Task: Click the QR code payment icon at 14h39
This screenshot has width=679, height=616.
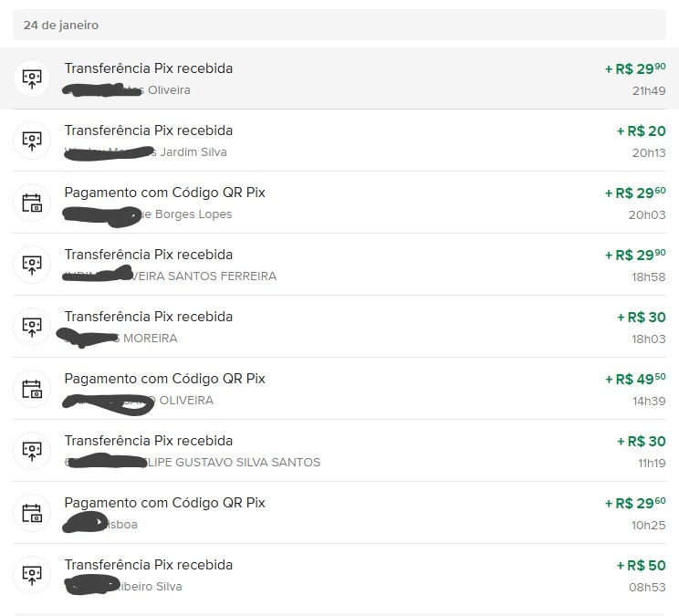Action: (32, 388)
